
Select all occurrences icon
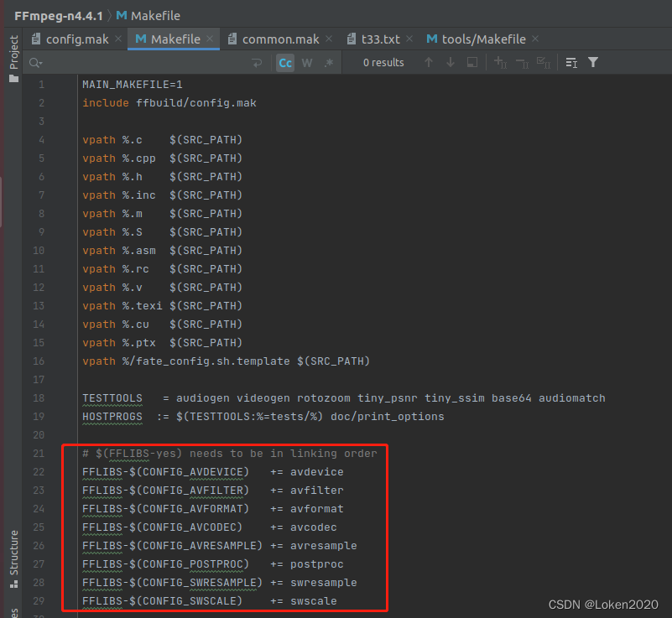pyautogui.click(x=544, y=63)
